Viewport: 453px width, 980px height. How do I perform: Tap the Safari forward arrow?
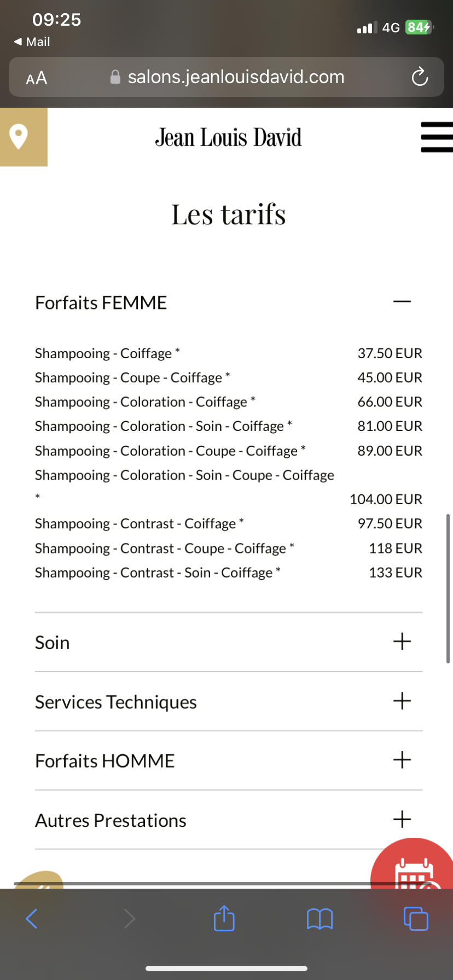(129, 918)
